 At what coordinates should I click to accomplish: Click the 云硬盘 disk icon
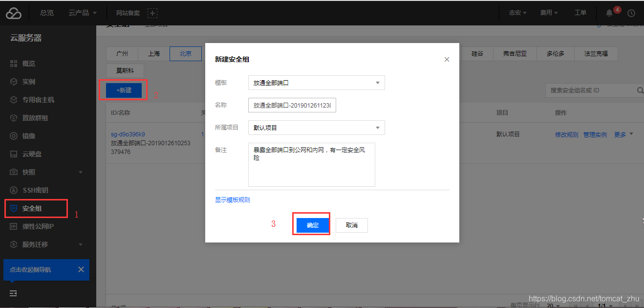14,154
